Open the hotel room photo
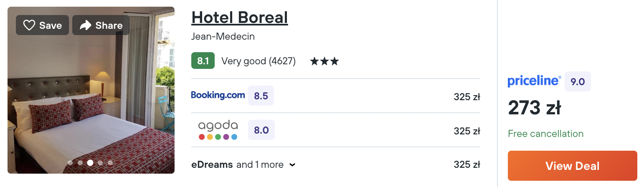Screen dimensions: 644x187 (x=91, y=90)
